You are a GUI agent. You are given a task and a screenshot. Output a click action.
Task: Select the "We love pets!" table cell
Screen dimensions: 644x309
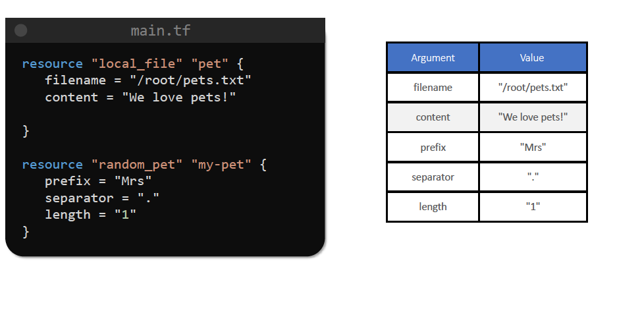pyautogui.click(x=532, y=117)
